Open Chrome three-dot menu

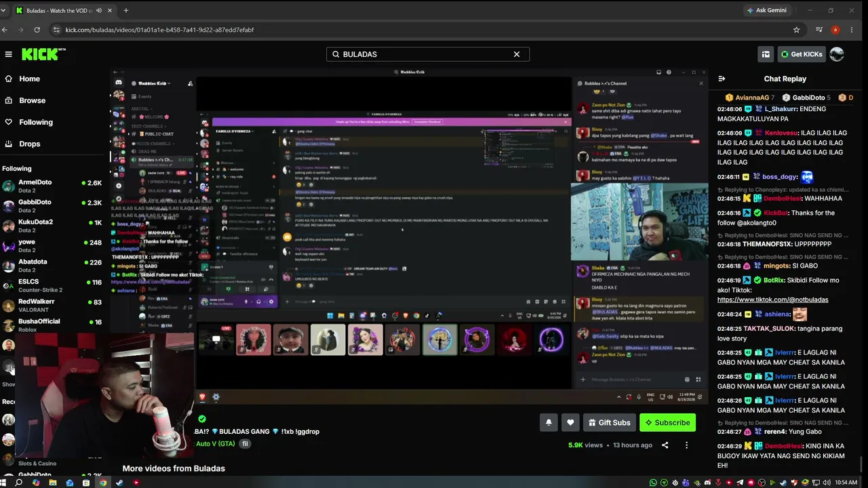(x=852, y=30)
